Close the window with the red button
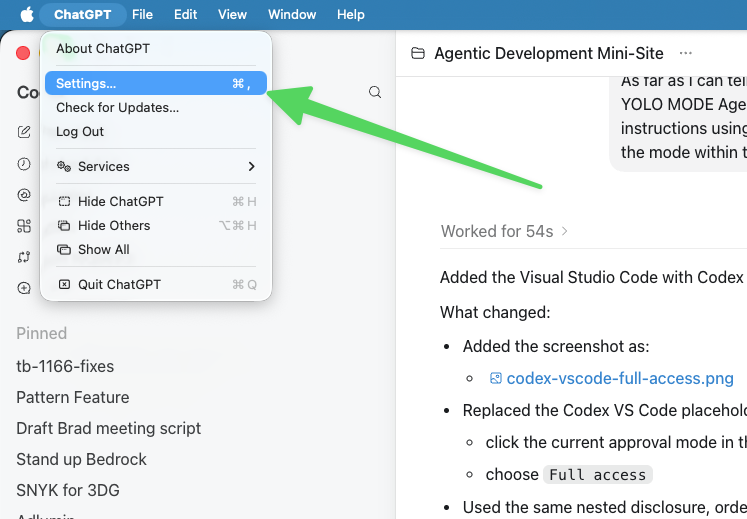Image resolution: width=747 pixels, height=519 pixels. (x=23, y=53)
